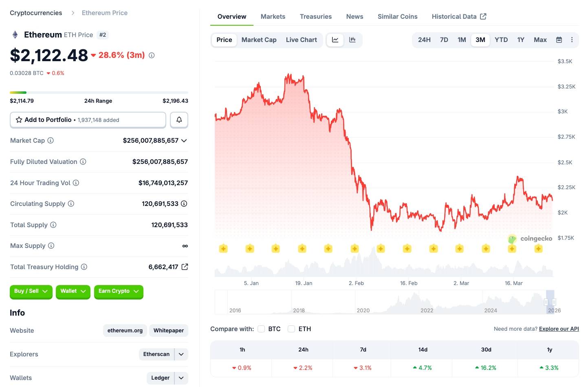588x387 pixels.
Task: Grab the chart navigator right range handle
Action: [554, 302]
